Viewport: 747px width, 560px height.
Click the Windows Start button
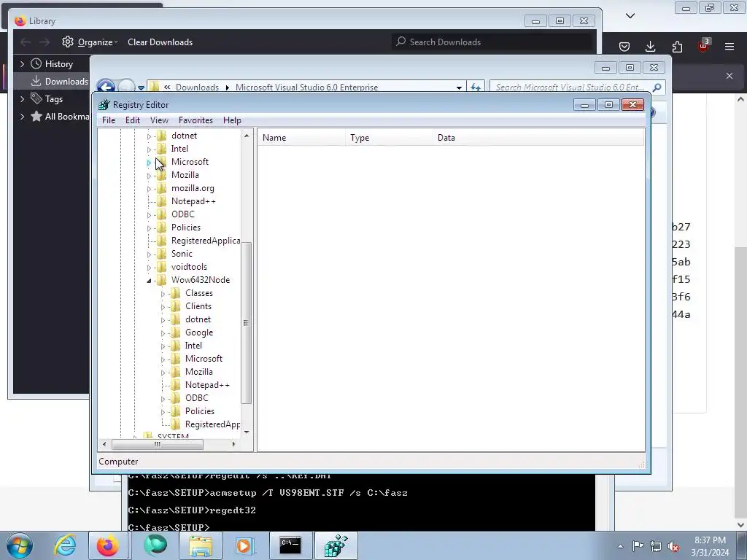point(19,545)
